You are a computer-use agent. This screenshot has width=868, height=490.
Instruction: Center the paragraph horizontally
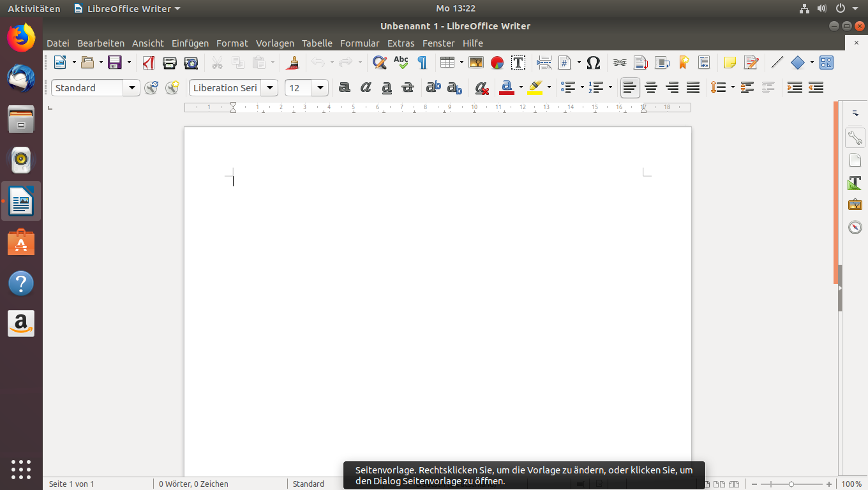tap(651, 87)
